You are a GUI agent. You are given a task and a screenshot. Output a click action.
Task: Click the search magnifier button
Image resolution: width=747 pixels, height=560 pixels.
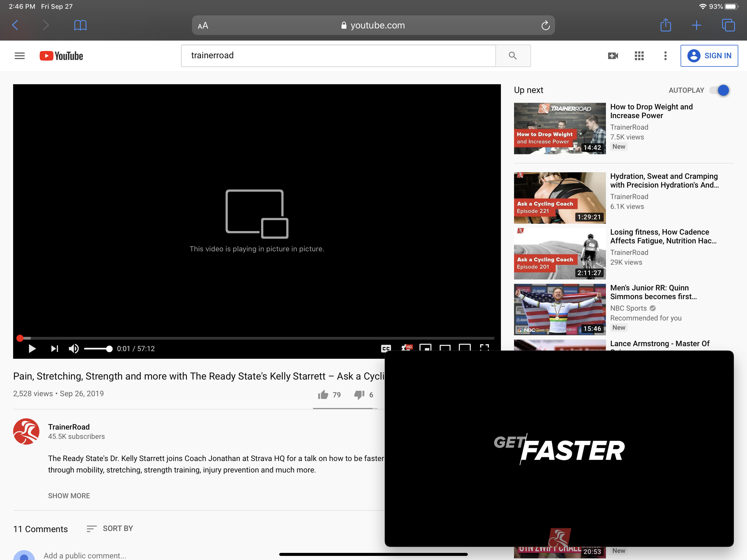click(x=513, y=56)
